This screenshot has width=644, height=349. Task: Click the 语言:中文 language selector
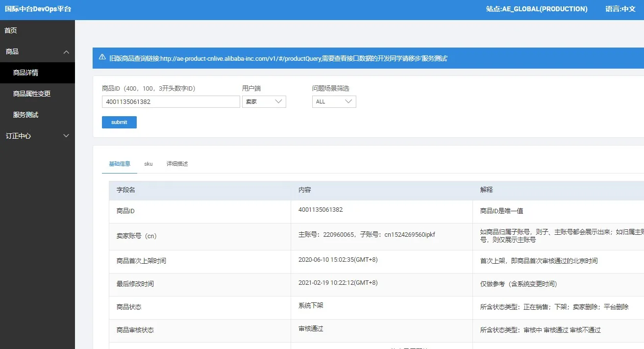[620, 9]
